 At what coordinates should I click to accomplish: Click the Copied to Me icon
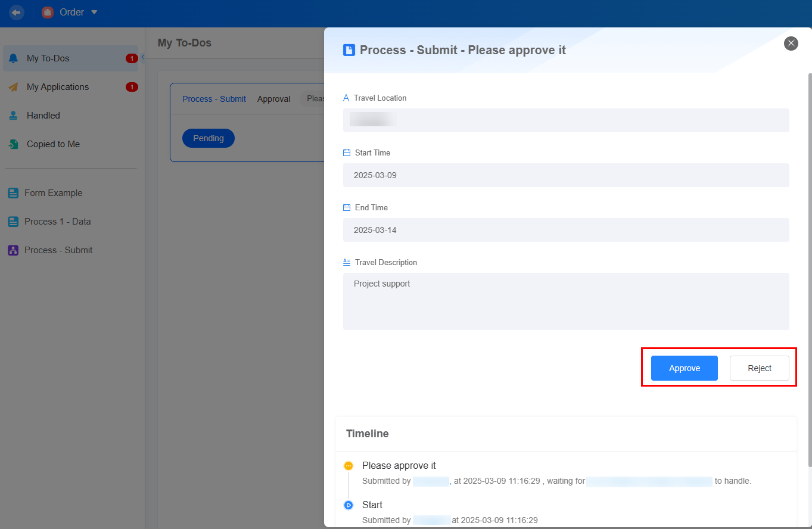click(x=13, y=144)
